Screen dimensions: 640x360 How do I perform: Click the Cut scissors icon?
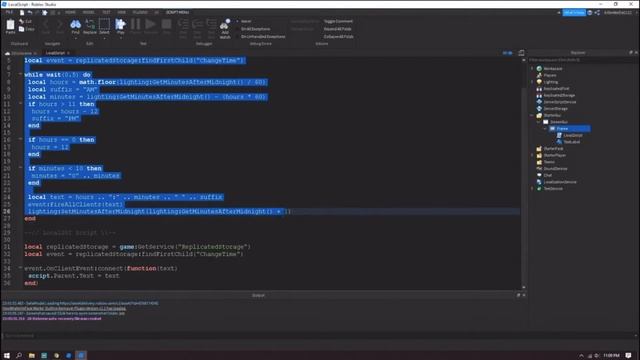tap(22, 21)
